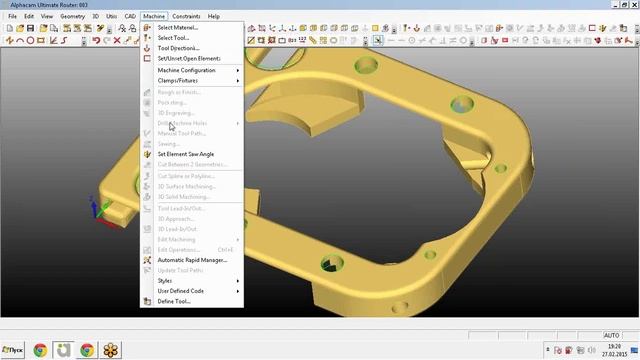
Task: Click the Save diskette icon
Action: coord(31,28)
